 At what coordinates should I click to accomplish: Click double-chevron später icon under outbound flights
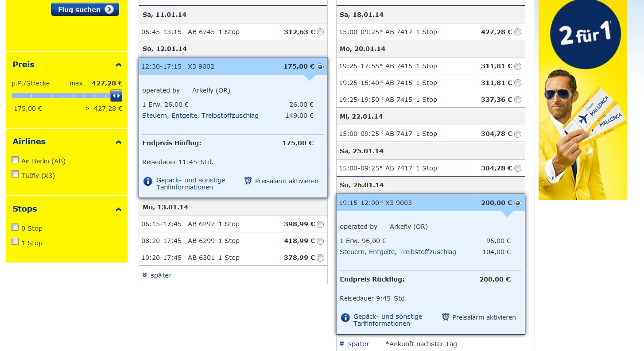click(144, 275)
